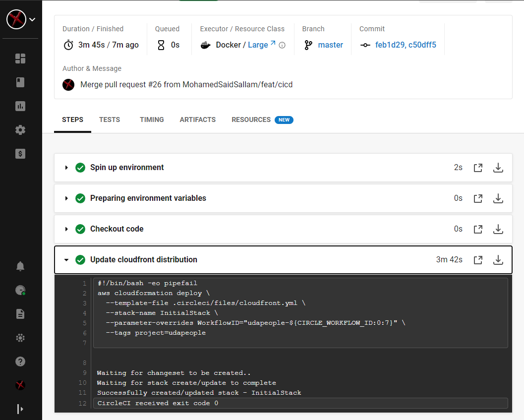The height and width of the screenshot is (420, 524).
Task: Open the user profile avatar in sidebar
Action: tap(20, 385)
